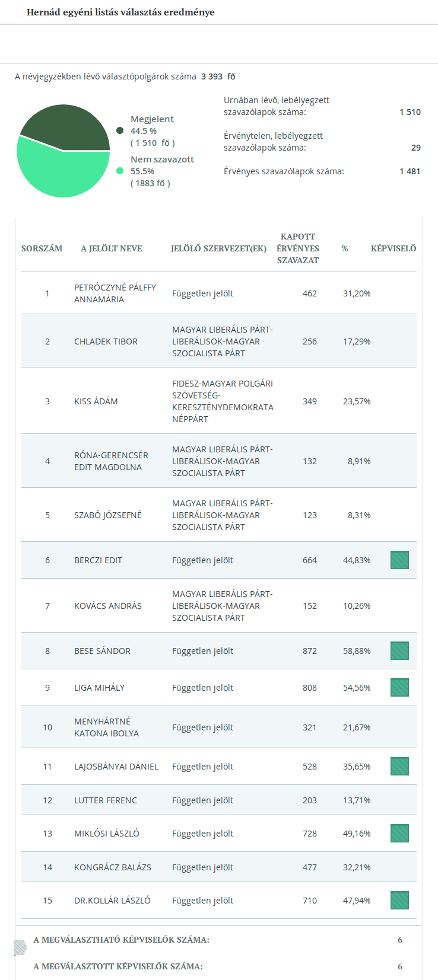Click the elected marker for Dr. Kollár László
Image resolution: width=438 pixels, height=980 pixels.
(x=399, y=901)
